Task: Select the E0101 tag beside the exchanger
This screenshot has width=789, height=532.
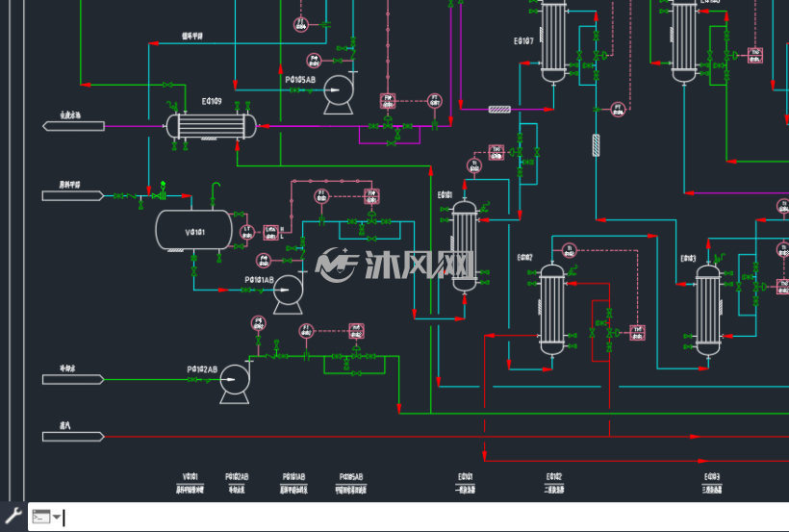Action: [445, 194]
